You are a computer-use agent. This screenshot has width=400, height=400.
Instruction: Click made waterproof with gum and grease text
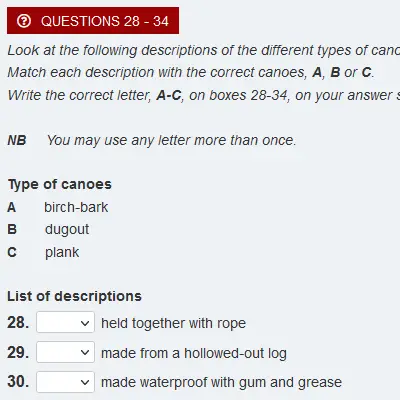pyautogui.click(x=221, y=382)
